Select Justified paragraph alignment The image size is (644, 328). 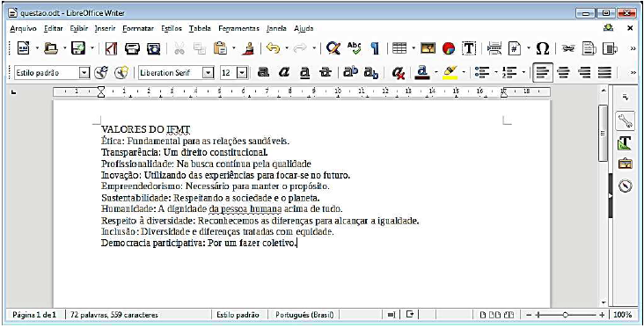click(x=605, y=73)
